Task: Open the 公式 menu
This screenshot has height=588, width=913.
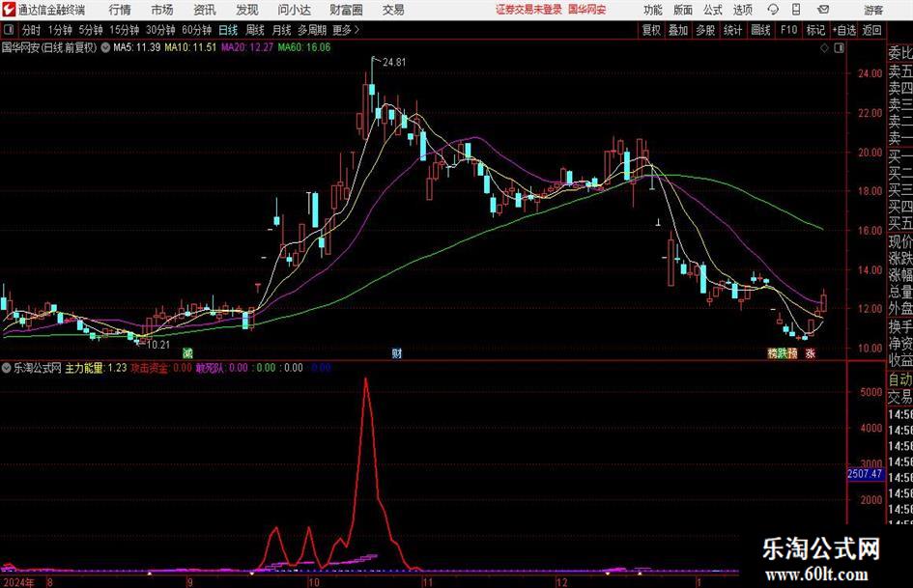Action: (x=713, y=10)
